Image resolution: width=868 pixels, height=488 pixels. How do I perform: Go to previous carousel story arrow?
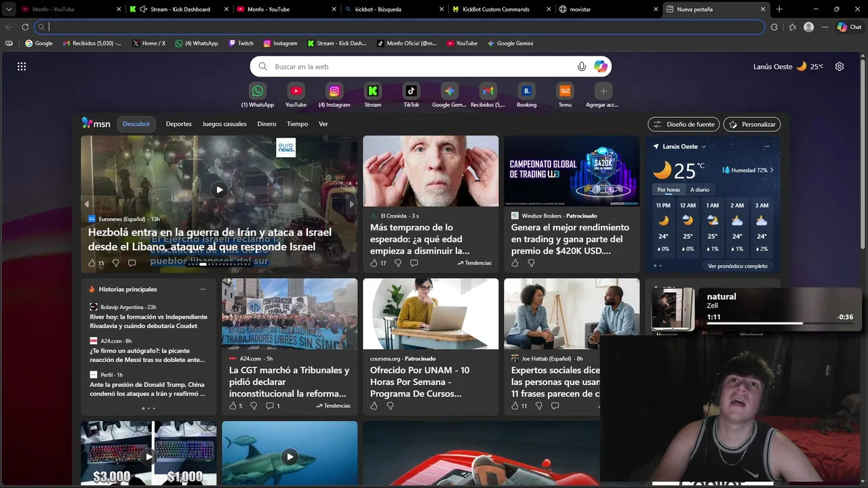pos(86,204)
